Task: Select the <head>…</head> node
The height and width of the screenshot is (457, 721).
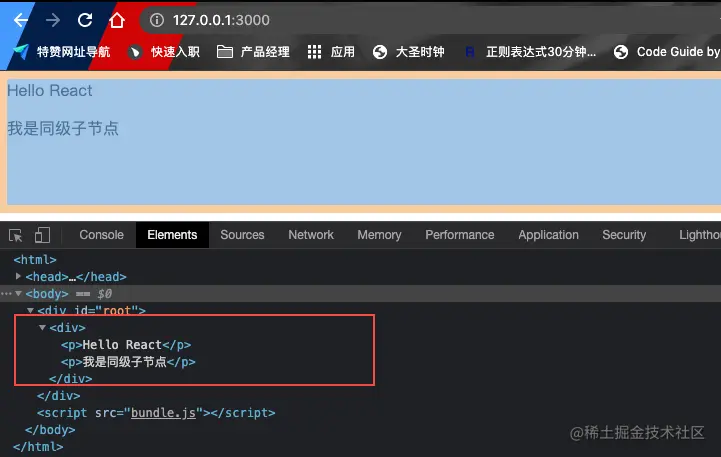Action: pos(76,277)
